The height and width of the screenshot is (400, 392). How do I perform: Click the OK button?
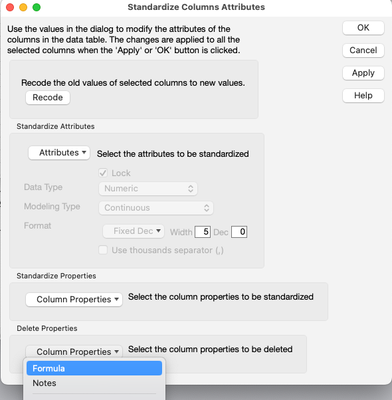[x=363, y=28]
